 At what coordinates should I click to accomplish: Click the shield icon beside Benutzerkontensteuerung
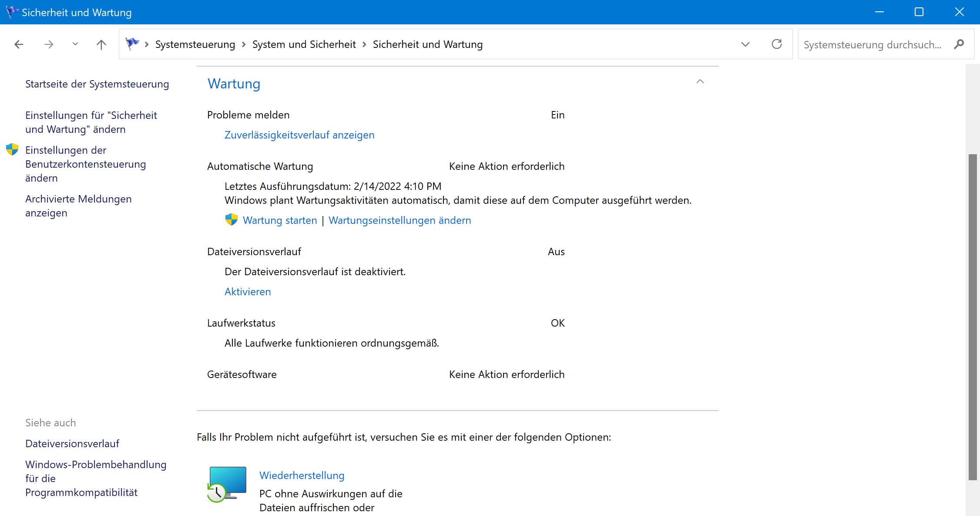12,149
